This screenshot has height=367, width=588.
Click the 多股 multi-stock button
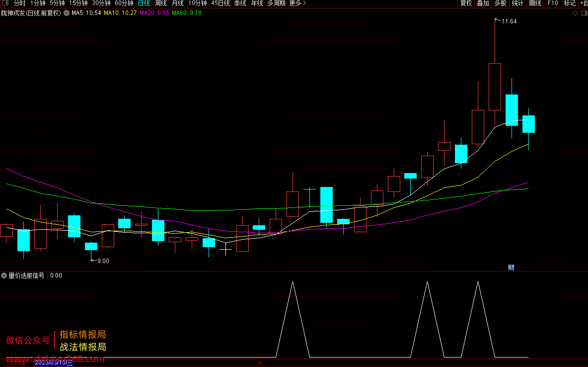coord(500,3)
